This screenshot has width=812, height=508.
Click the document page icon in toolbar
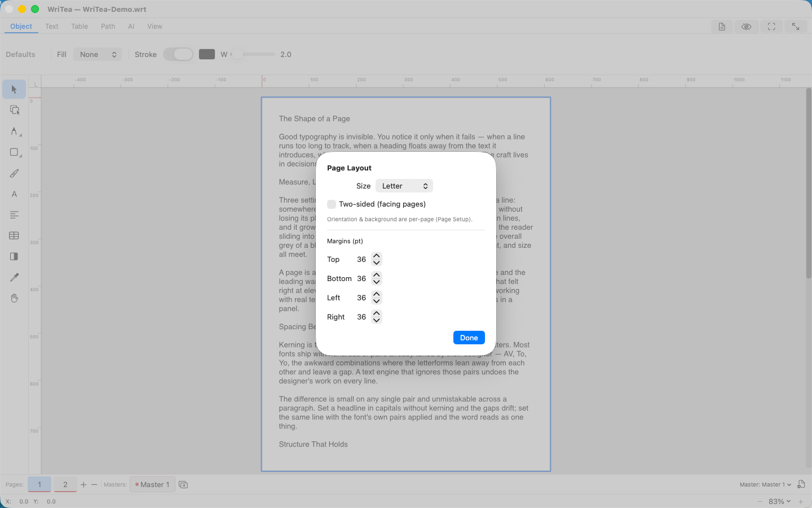722,27
